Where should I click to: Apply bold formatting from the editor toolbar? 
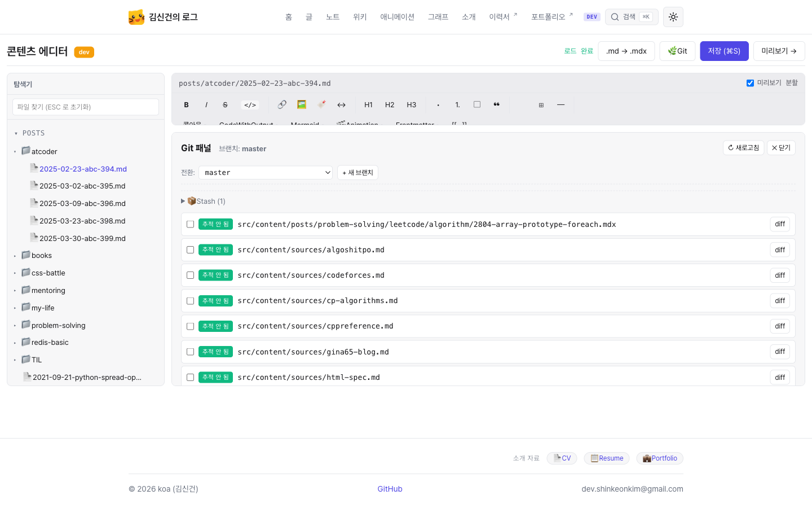(x=187, y=105)
